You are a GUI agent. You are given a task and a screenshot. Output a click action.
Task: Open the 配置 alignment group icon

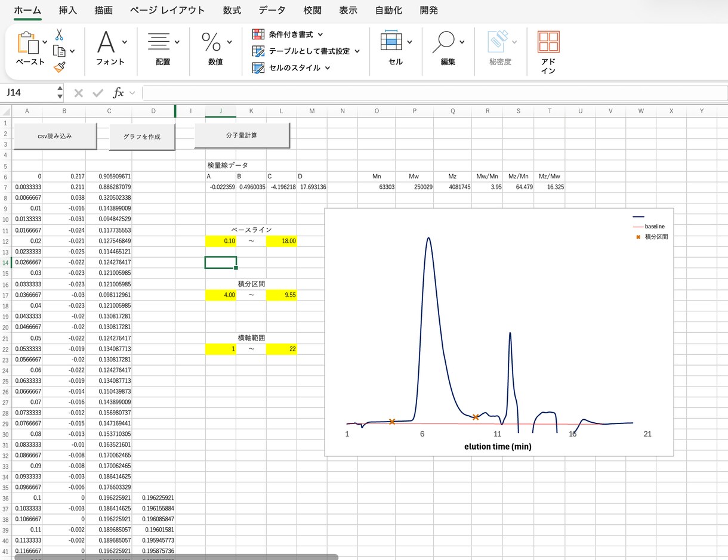(158, 42)
